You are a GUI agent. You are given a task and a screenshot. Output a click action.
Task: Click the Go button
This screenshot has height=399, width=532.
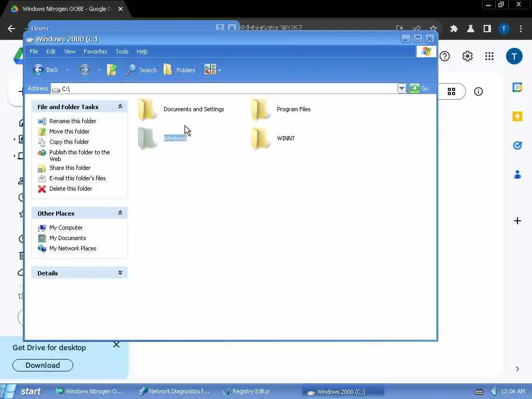pyautogui.click(x=419, y=88)
